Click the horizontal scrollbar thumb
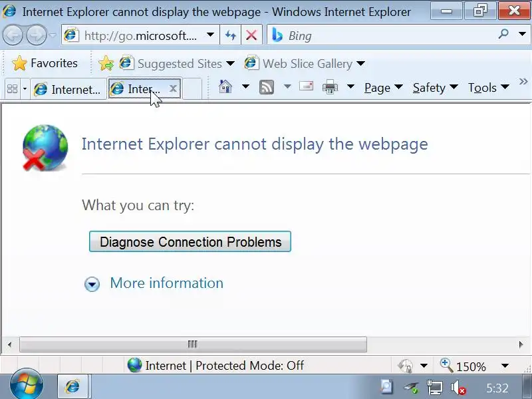The height and width of the screenshot is (399, 532). 193,344
